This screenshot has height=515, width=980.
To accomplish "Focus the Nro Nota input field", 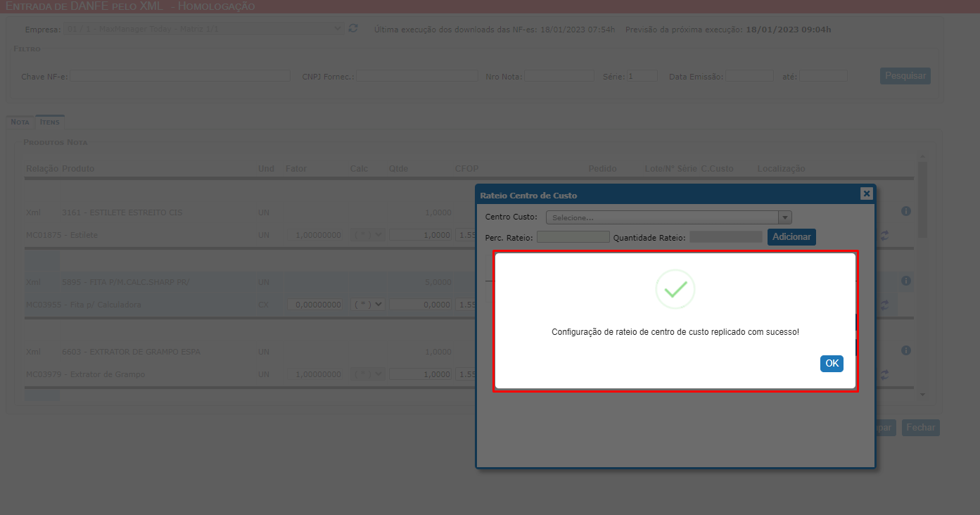I will tap(559, 76).
